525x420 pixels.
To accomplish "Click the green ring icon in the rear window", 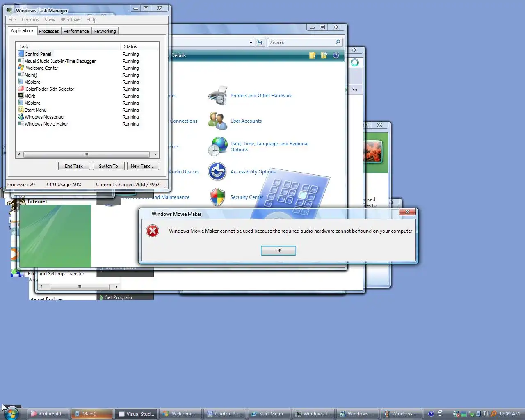I will [355, 62].
